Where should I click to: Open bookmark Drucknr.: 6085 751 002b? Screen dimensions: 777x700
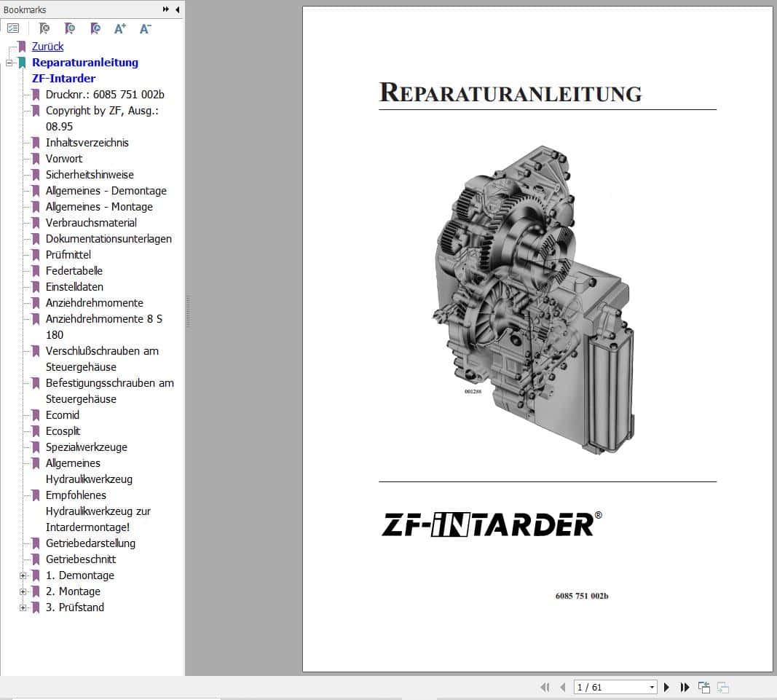coord(105,95)
